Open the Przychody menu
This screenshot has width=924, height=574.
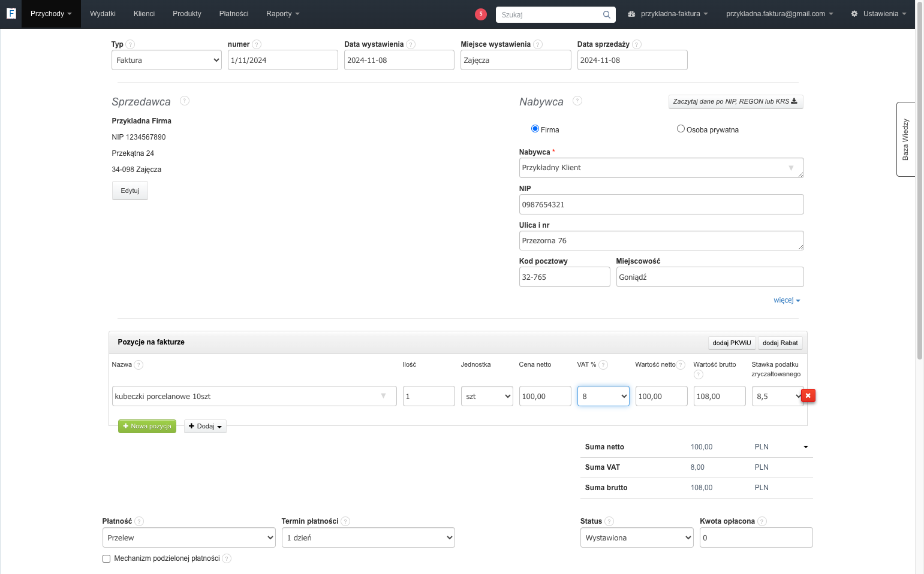pyautogui.click(x=51, y=14)
